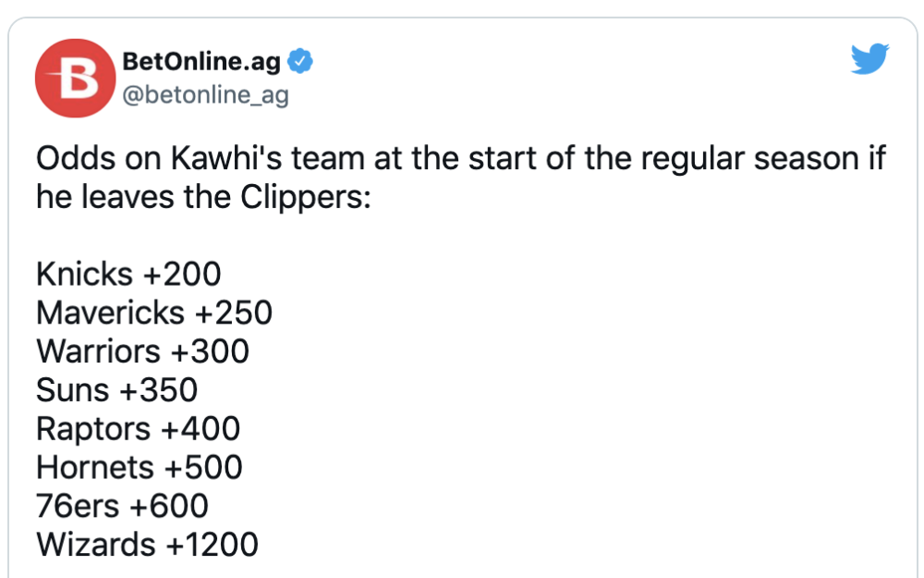Click the Warriors +300 line
Image resolution: width=924 pixels, height=578 pixels.
[x=142, y=351]
